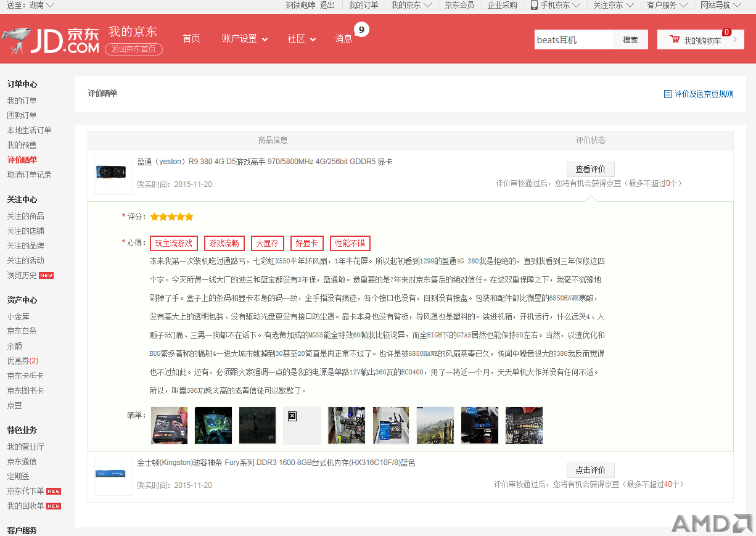Screen dimensions: 756x536
Task: Open 关注的店铺 in the sidebar
Action: (x=25, y=231)
